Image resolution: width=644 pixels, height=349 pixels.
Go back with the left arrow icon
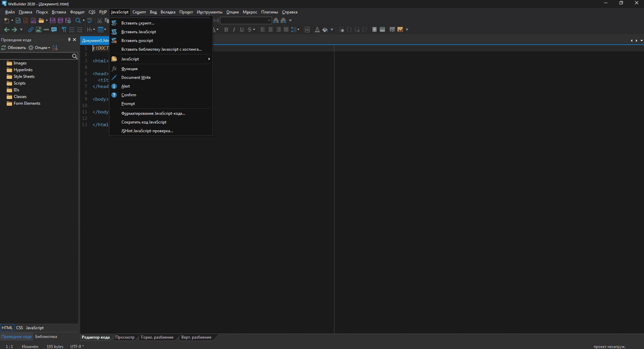[6, 30]
